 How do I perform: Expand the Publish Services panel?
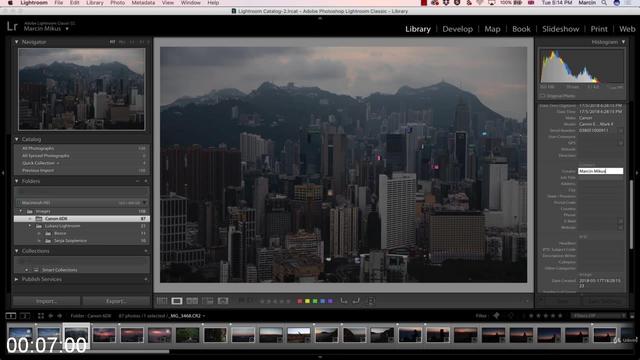click(x=17, y=279)
